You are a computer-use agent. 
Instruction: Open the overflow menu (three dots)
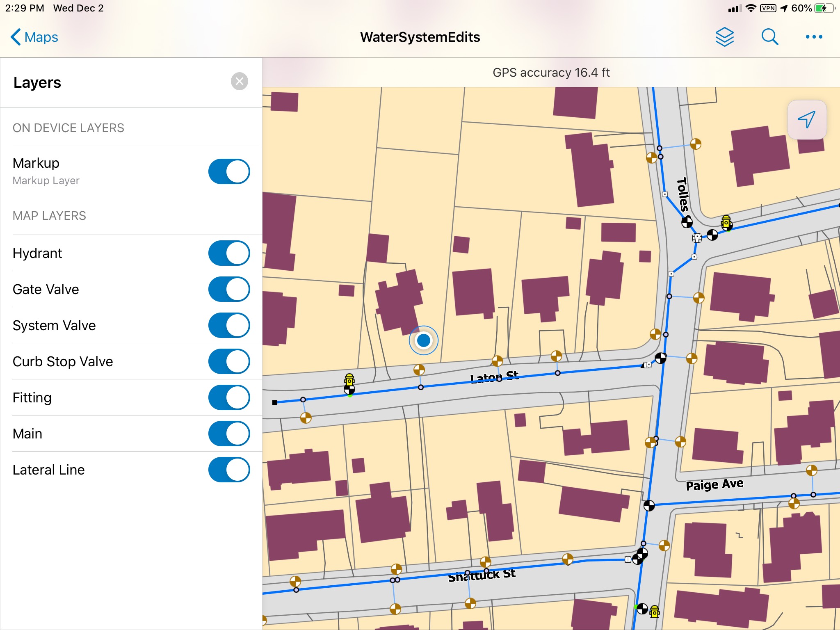[x=814, y=37]
